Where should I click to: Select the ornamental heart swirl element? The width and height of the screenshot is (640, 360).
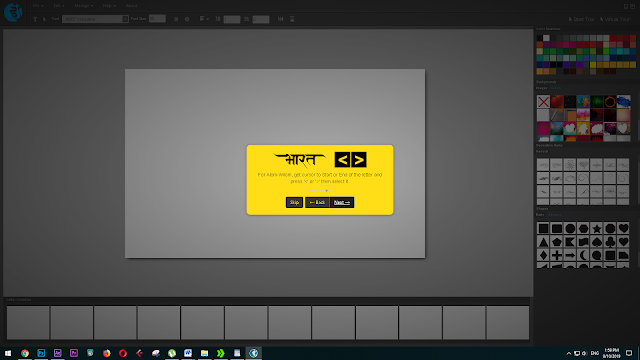point(583,164)
